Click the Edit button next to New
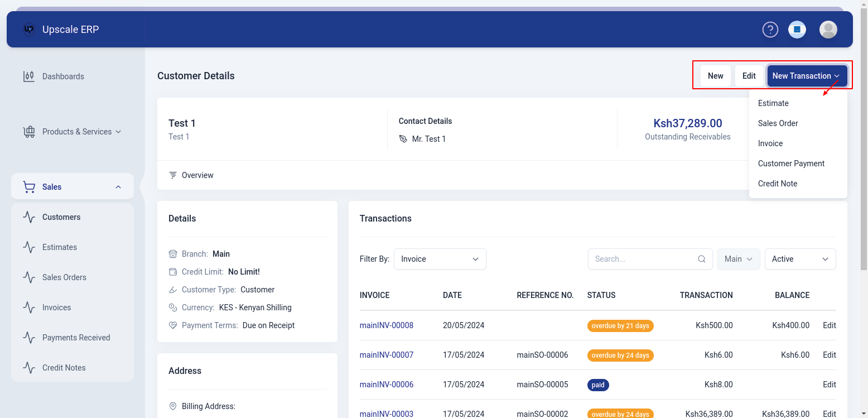Image resolution: width=868 pixels, height=418 pixels. (x=749, y=75)
